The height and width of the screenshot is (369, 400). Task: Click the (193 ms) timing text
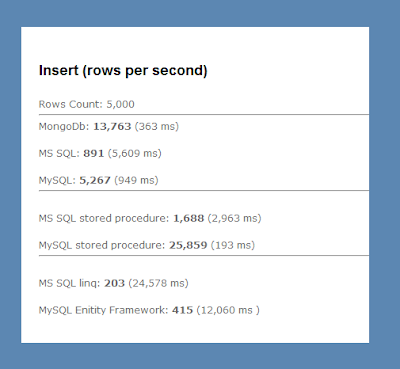233,245
